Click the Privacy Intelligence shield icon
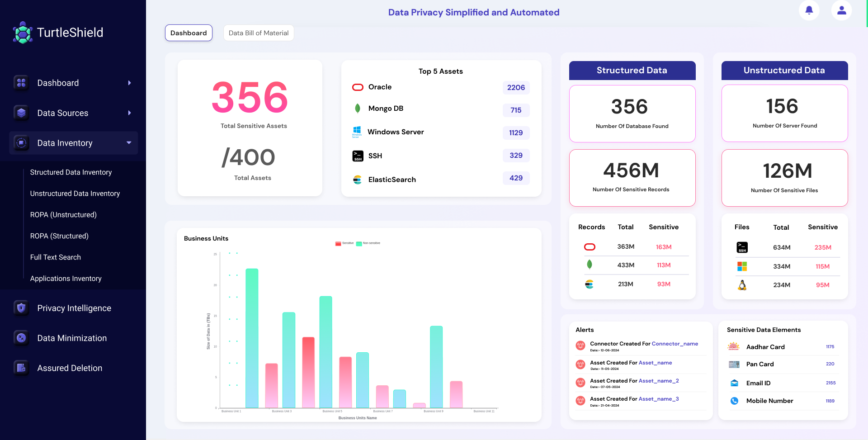Screen dimensions: 868x440 point(21,308)
